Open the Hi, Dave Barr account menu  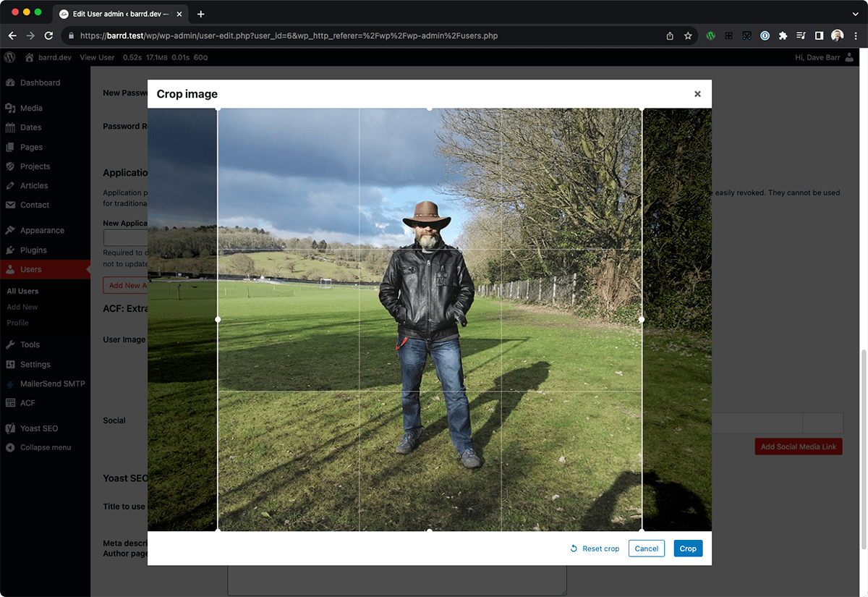pyautogui.click(x=818, y=57)
